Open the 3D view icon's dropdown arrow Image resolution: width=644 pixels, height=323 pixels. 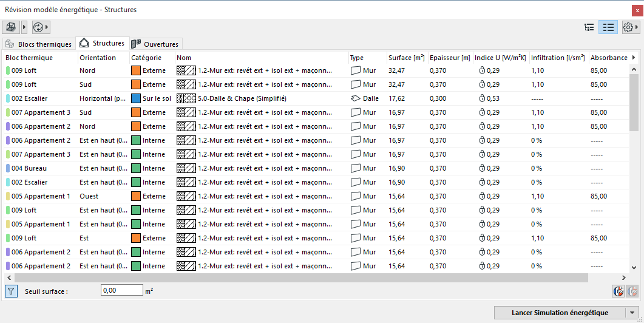point(24,27)
